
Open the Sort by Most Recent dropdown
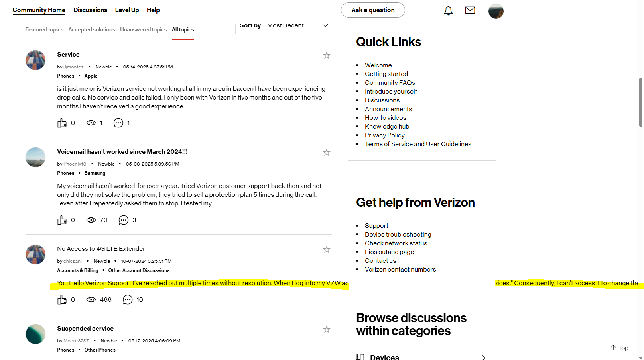284,26
